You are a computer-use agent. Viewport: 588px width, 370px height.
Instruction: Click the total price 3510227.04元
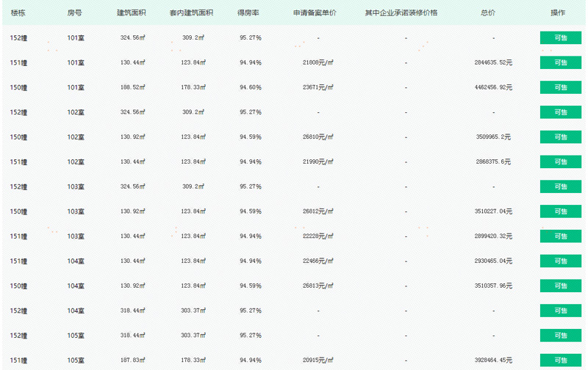(493, 211)
